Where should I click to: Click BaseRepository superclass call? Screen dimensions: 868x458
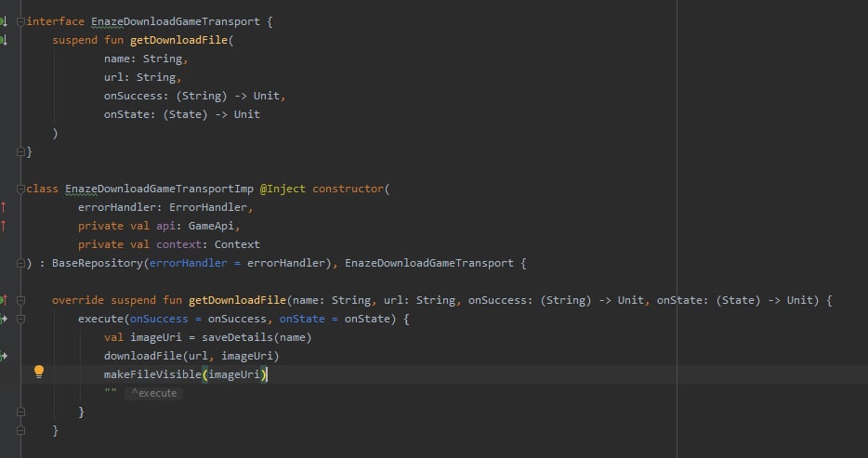pyautogui.click(x=98, y=263)
